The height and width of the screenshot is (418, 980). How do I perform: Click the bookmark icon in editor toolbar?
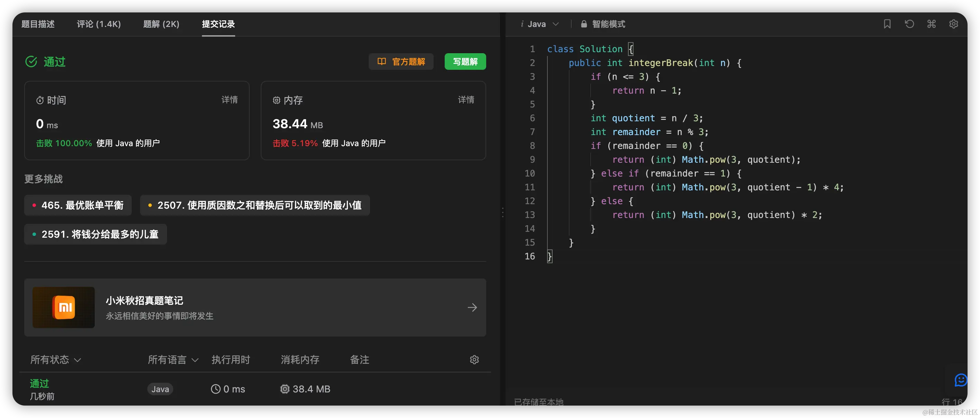887,24
